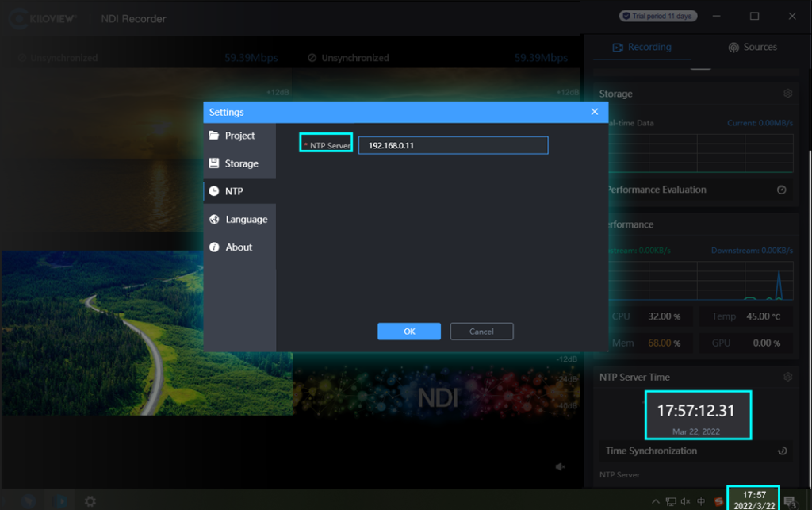This screenshot has width=812, height=510.
Task: Expand hidden system tray icons chevron
Action: click(656, 501)
